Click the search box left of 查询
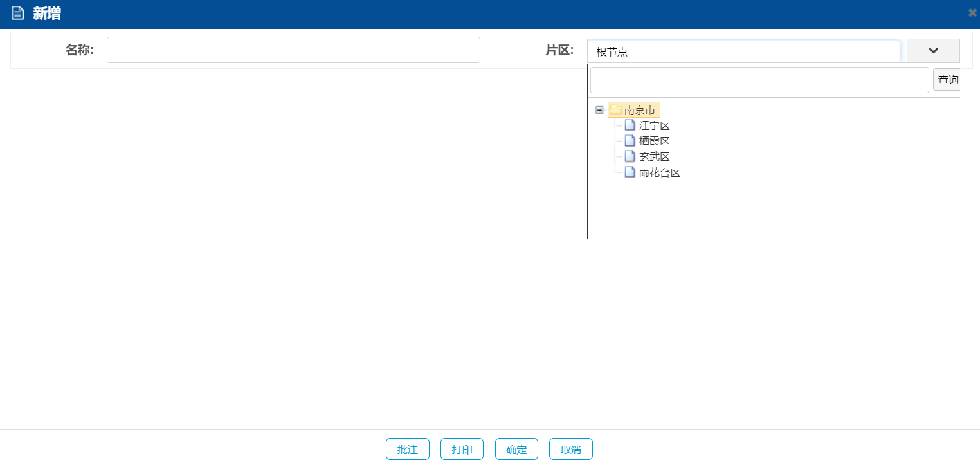Viewport: 980px width, 467px height. tap(759, 80)
